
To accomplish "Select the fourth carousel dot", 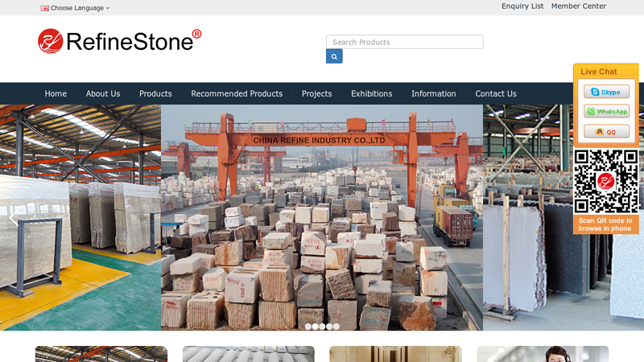I will tap(329, 327).
